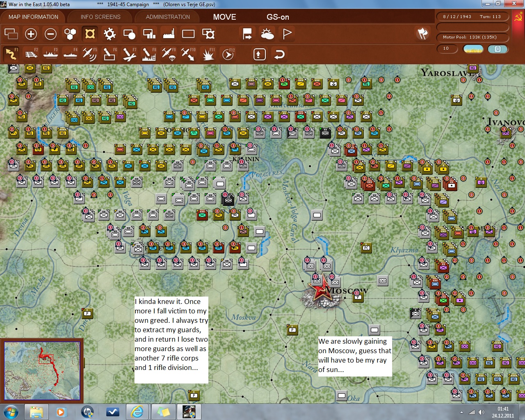This screenshot has width=525, height=420.
Task: Click the note about losing guards
Action: pyautogui.click(x=171, y=339)
